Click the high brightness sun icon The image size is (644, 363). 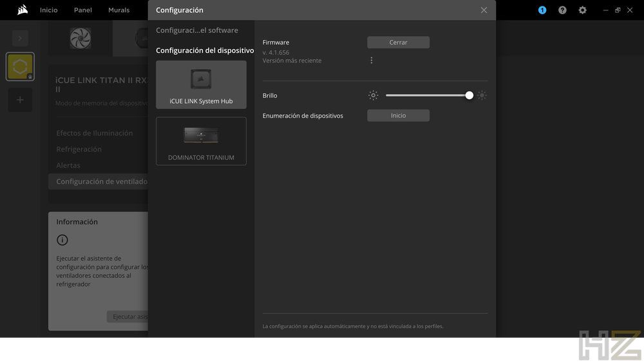click(x=482, y=95)
